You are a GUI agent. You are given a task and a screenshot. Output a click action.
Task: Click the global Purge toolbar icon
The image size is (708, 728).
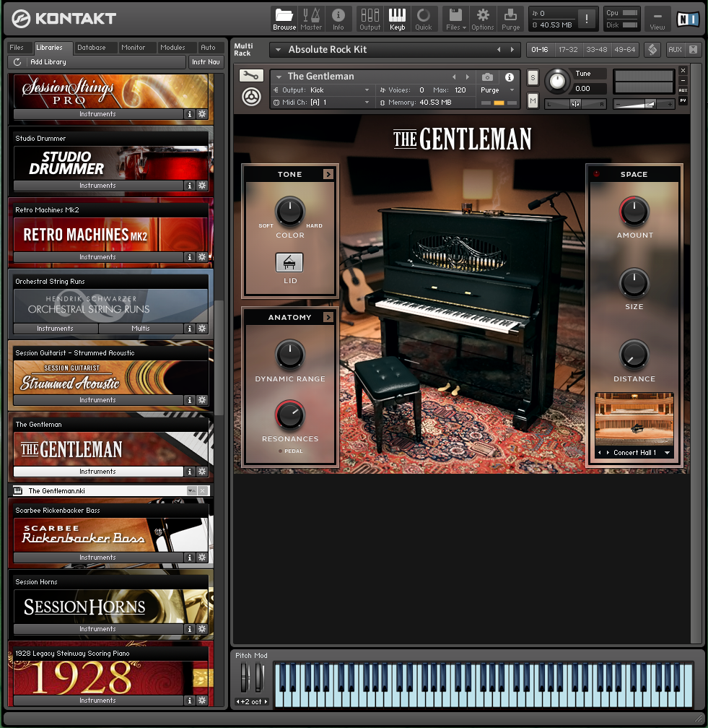coord(510,19)
